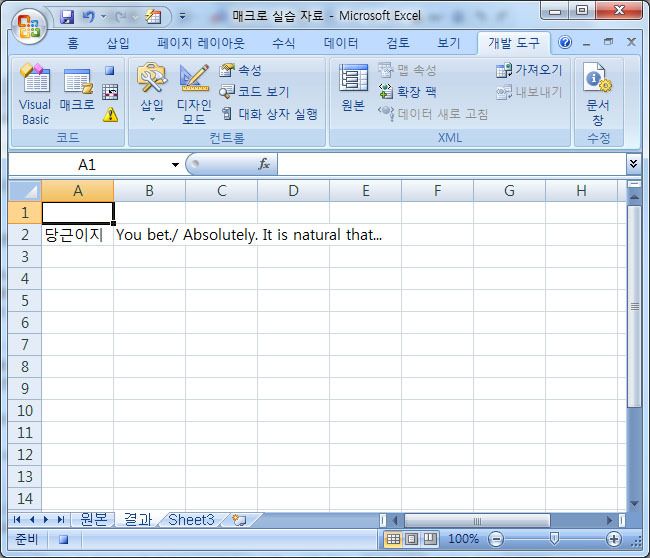Select cell A2 containing 당근이지
650x558 pixels.
pyautogui.click(x=78, y=235)
